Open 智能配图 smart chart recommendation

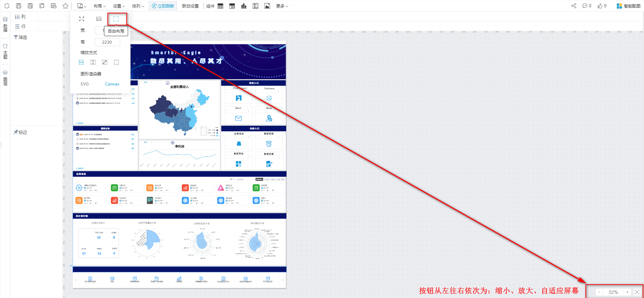pyautogui.click(x=629, y=6)
